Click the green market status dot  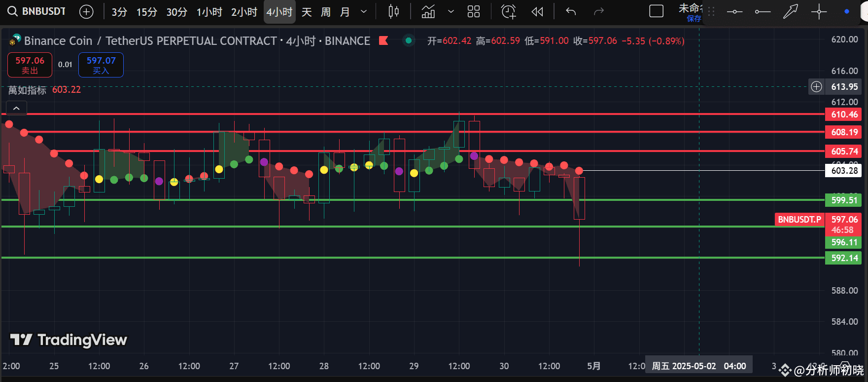click(x=409, y=40)
